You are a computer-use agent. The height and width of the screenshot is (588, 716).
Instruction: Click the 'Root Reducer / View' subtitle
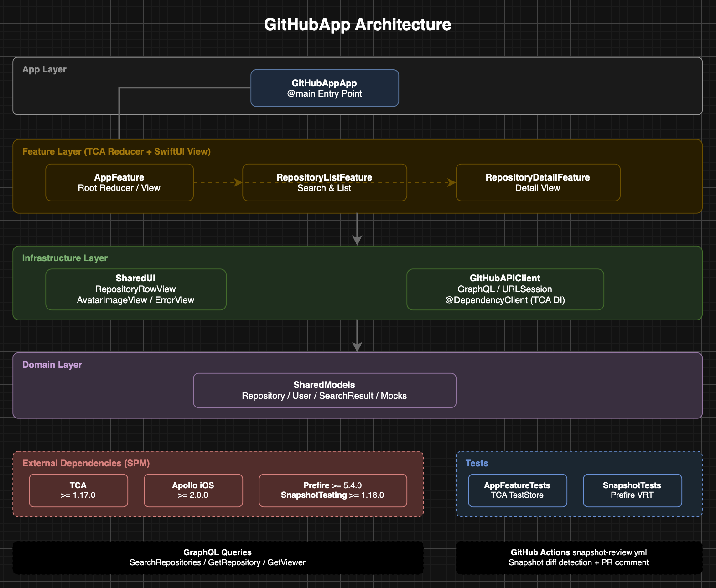(x=119, y=188)
